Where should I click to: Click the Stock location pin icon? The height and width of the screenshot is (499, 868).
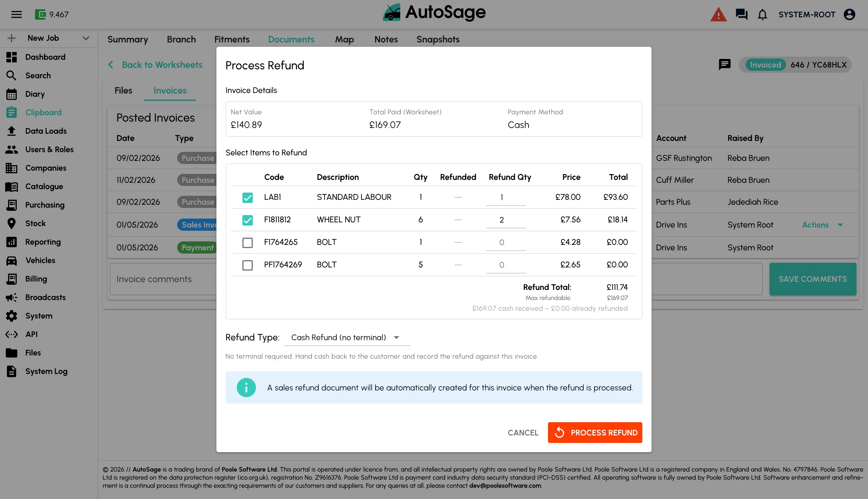point(12,224)
